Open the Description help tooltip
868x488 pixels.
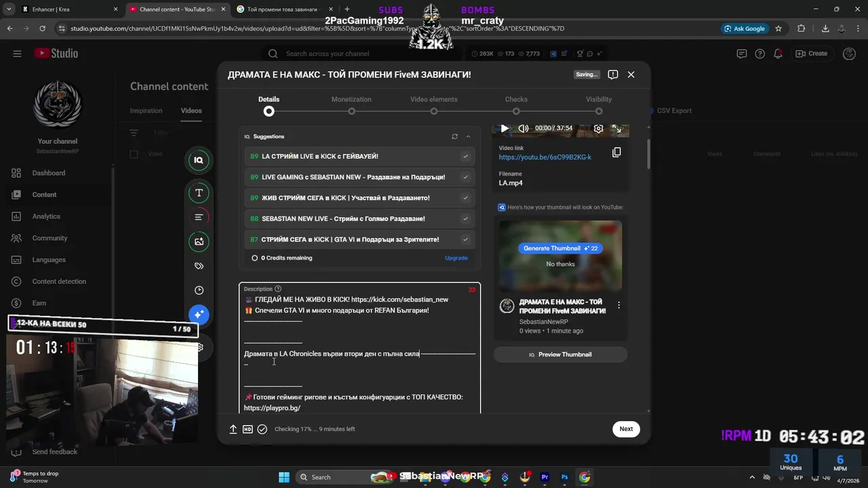point(278,289)
